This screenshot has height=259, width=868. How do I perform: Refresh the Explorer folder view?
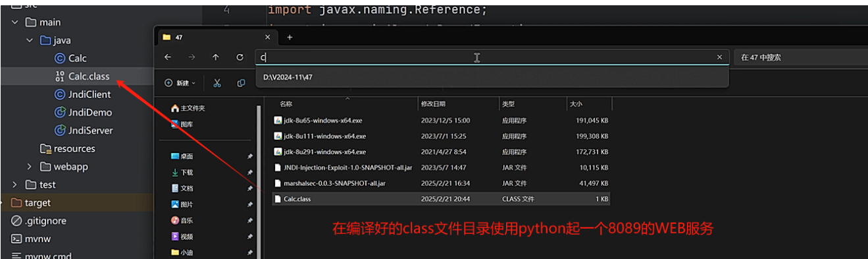[x=240, y=57]
